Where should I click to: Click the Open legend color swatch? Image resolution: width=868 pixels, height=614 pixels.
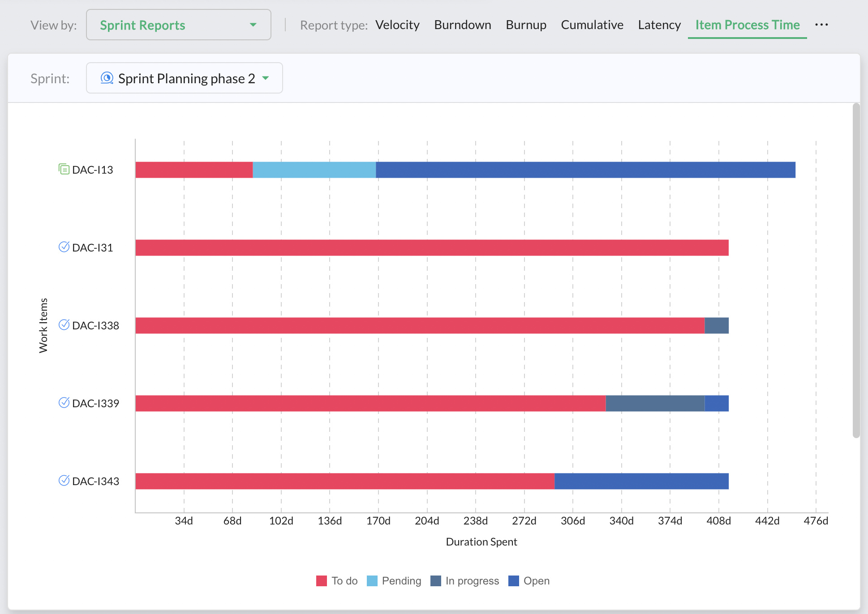pyautogui.click(x=514, y=581)
